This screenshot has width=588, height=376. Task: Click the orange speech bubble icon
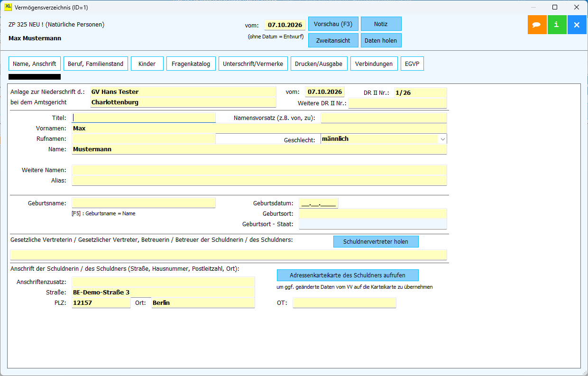[x=537, y=25]
